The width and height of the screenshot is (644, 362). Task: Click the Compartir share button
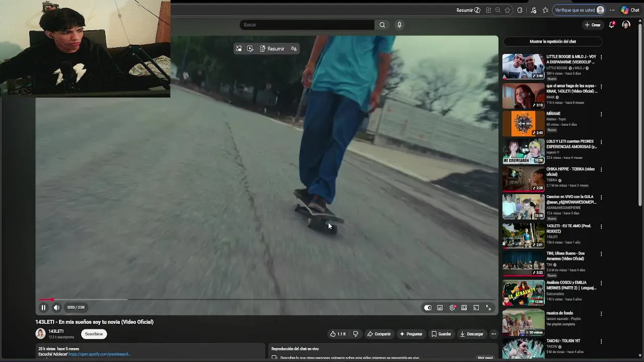379,334
